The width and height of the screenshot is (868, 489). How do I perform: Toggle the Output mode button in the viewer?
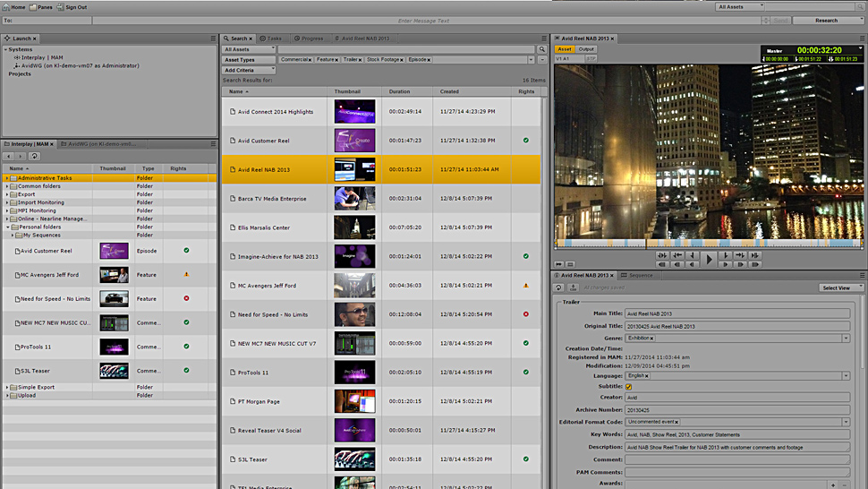tap(586, 49)
